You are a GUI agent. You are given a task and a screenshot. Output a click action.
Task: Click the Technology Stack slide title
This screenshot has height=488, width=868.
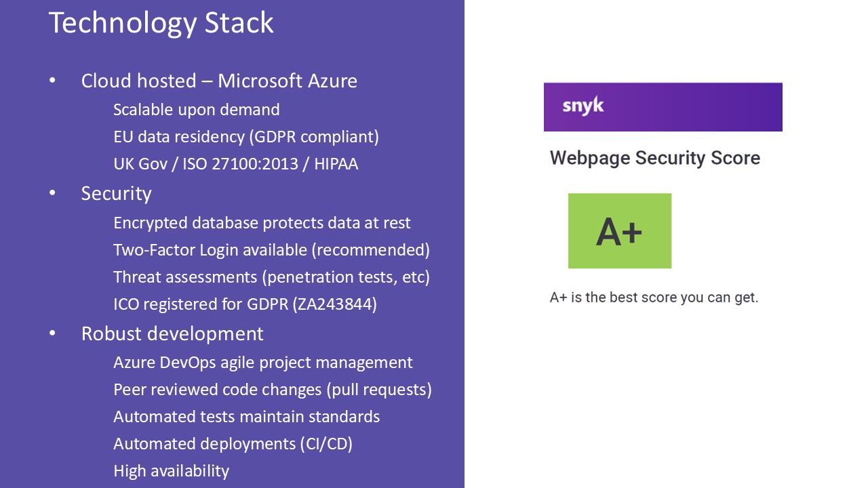(161, 23)
